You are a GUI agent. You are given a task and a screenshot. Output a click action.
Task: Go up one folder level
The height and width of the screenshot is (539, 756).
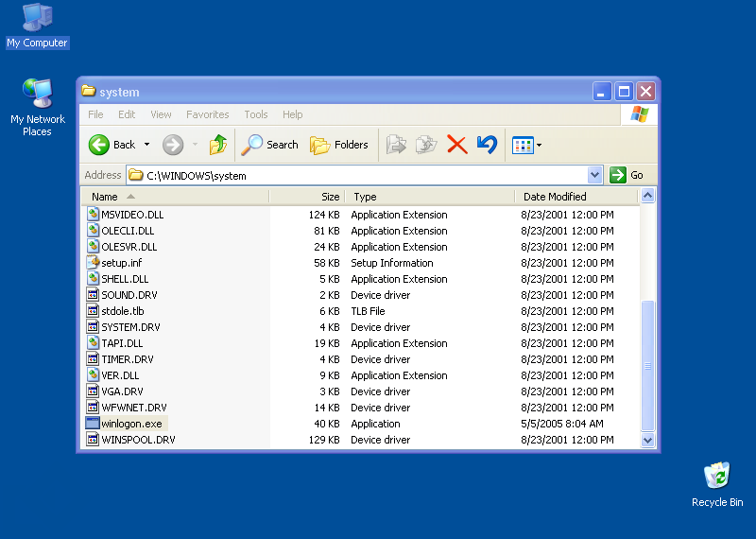(218, 145)
